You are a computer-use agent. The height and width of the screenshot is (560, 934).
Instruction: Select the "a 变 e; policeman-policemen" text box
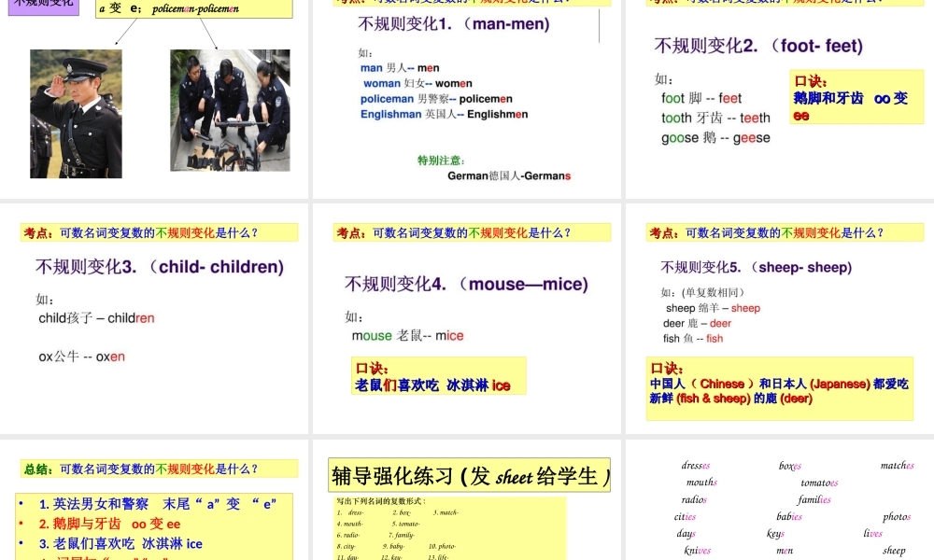coord(194,8)
